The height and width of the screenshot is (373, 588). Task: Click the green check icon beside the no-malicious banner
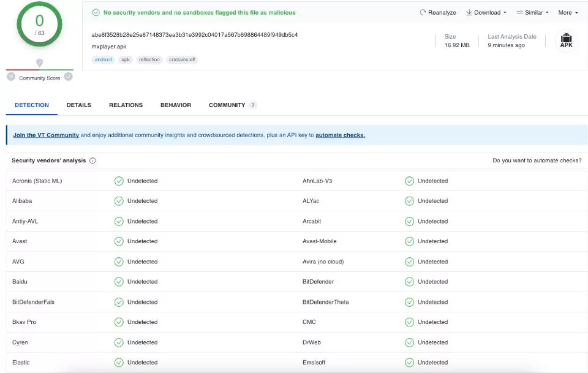(x=96, y=12)
